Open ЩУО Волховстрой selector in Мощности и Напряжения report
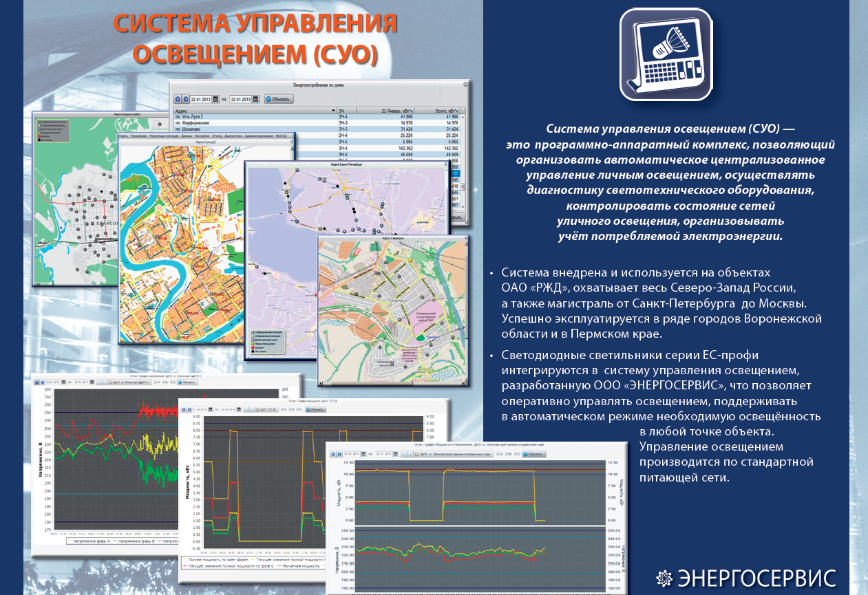The height and width of the screenshot is (595, 868). pyautogui.click(x=454, y=454)
